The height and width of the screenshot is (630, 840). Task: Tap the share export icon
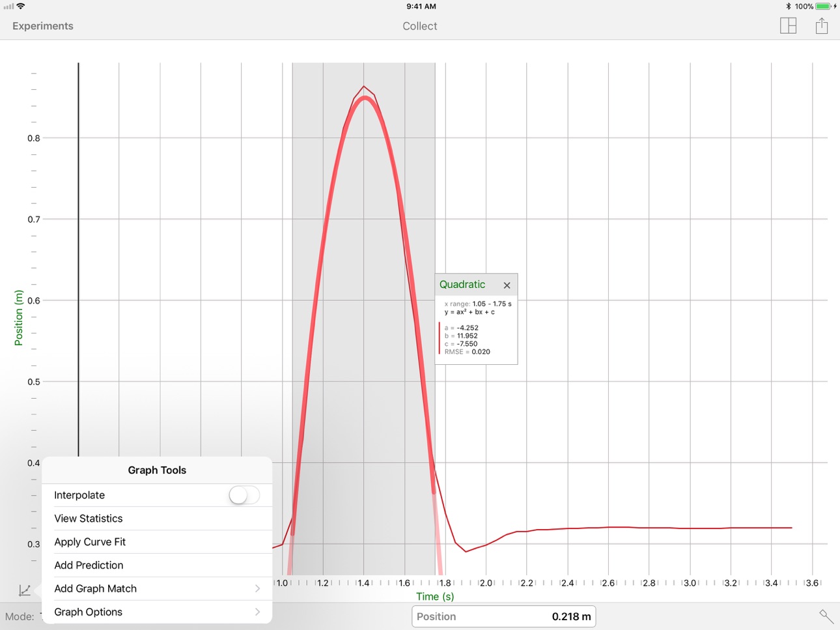coord(822,25)
